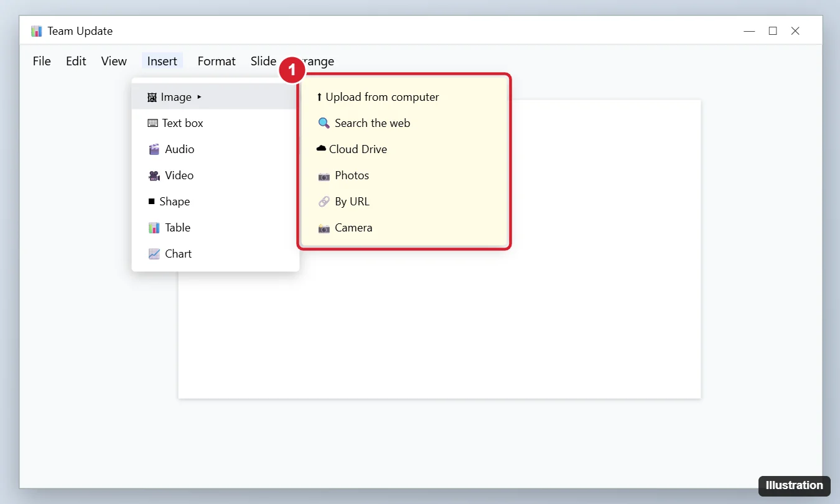Click the camera icon beside Photos
This screenshot has height=504, width=840.
(x=324, y=176)
